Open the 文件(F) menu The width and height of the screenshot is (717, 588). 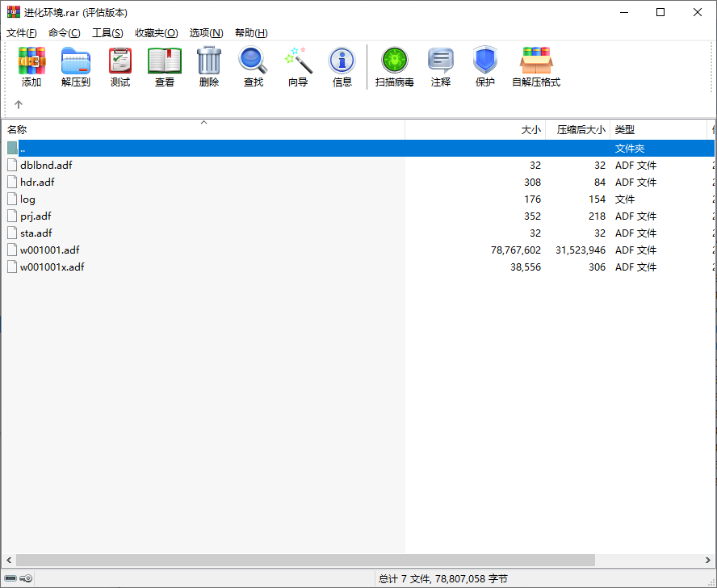tap(22, 33)
